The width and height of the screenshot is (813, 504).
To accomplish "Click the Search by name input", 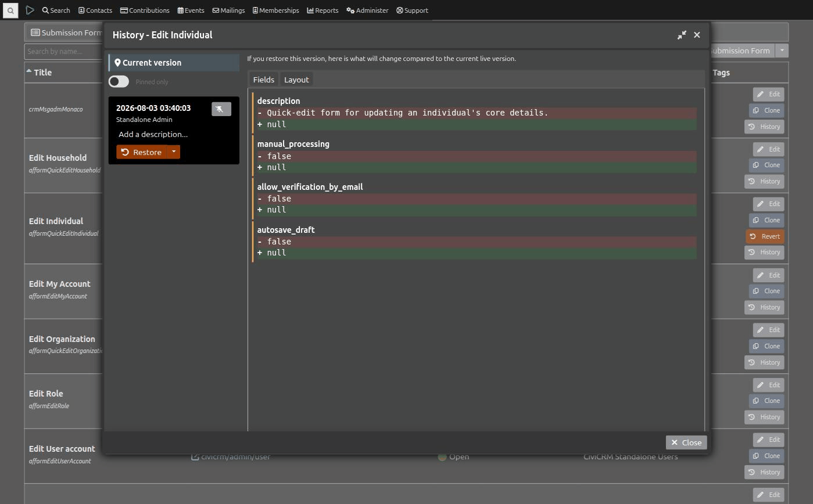I will [64, 51].
